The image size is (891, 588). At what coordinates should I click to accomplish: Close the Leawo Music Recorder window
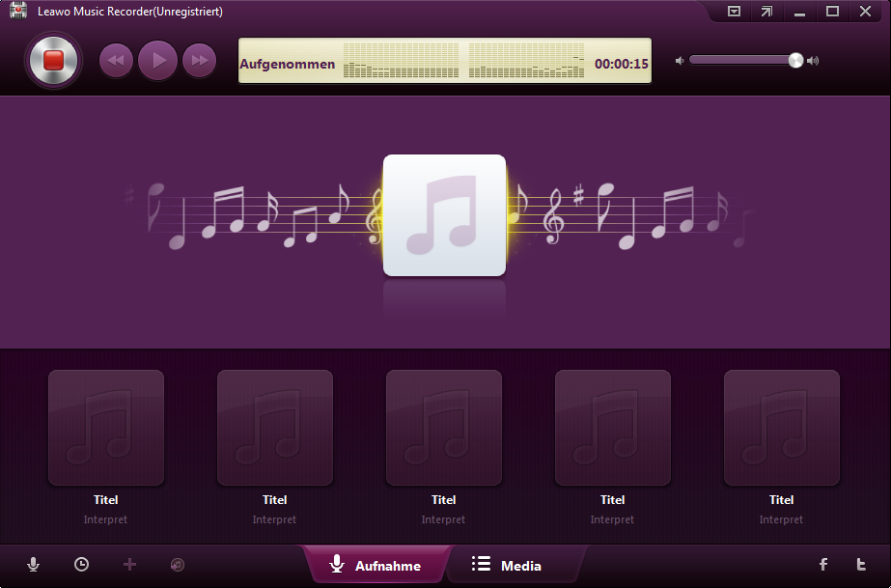tap(865, 12)
